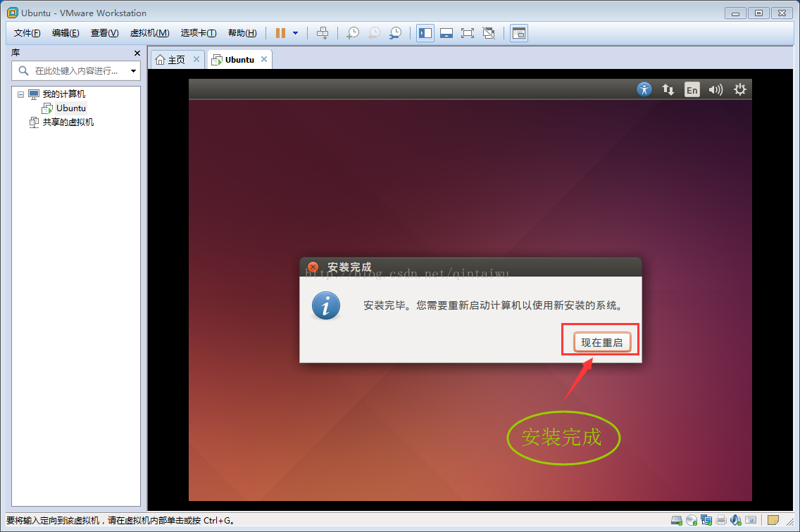The image size is (800, 532).
Task: Collapse the 我的计算机 tree node
Action: pos(20,94)
